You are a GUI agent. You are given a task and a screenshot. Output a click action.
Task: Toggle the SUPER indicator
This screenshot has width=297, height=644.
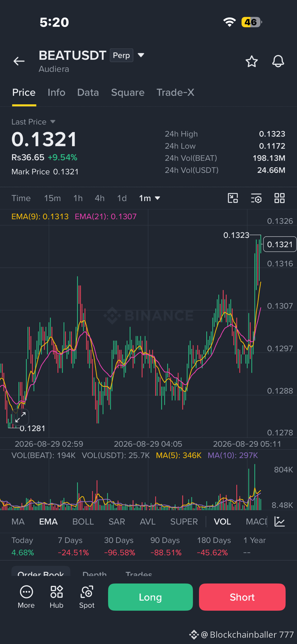click(184, 522)
